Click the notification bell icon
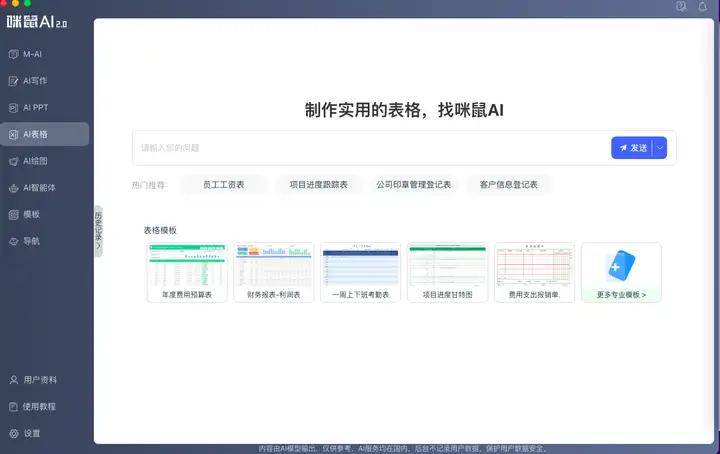The height and width of the screenshot is (454, 720). tap(703, 7)
